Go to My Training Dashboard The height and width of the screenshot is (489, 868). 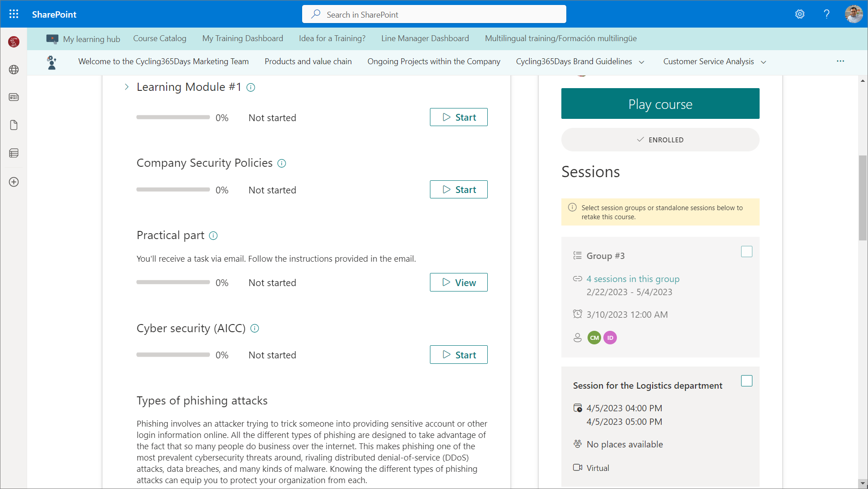click(243, 38)
